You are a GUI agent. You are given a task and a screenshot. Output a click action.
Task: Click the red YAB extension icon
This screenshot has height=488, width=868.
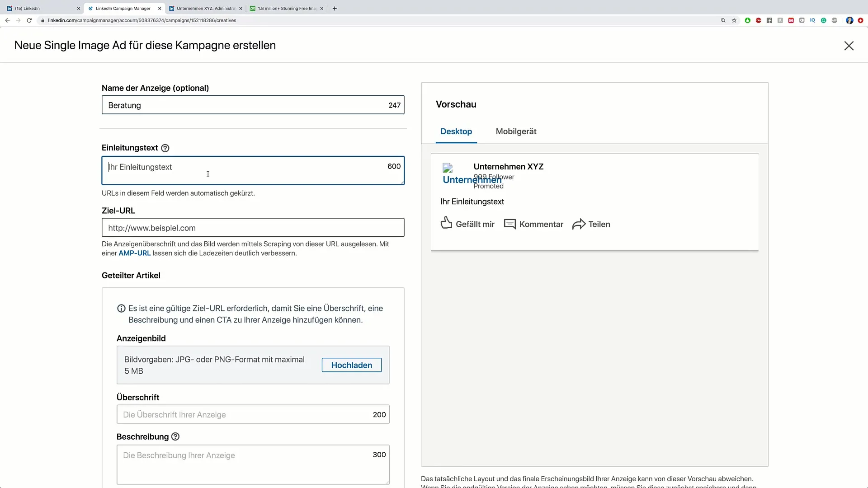pyautogui.click(x=758, y=20)
